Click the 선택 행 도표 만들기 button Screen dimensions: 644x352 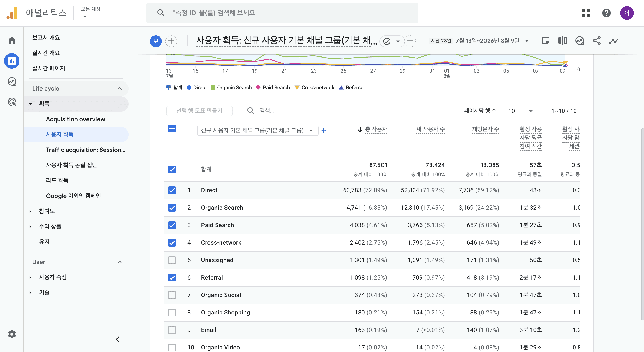(x=199, y=111)
